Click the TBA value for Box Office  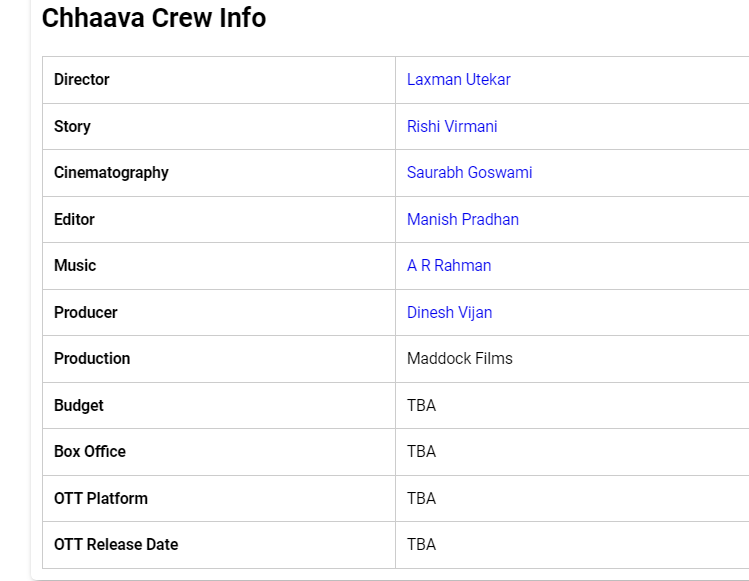[421, 451]
